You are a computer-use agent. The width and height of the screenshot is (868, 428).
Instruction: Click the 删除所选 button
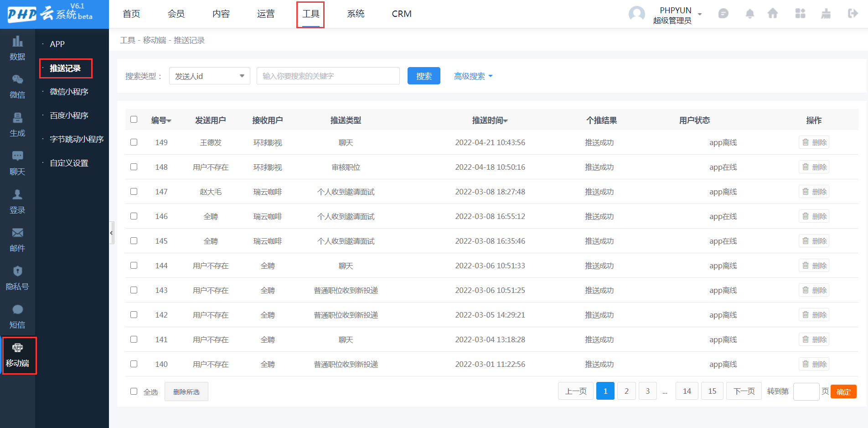[x=186, y=391]
